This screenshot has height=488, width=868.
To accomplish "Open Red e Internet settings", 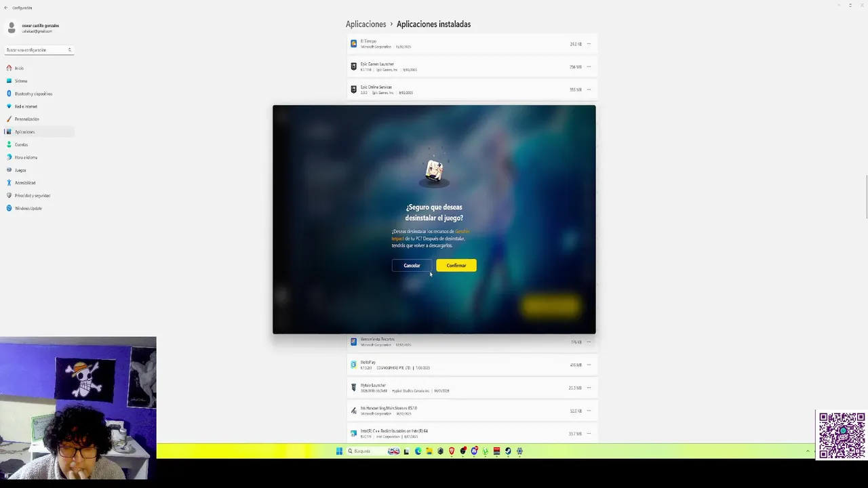I will [39, 106].
